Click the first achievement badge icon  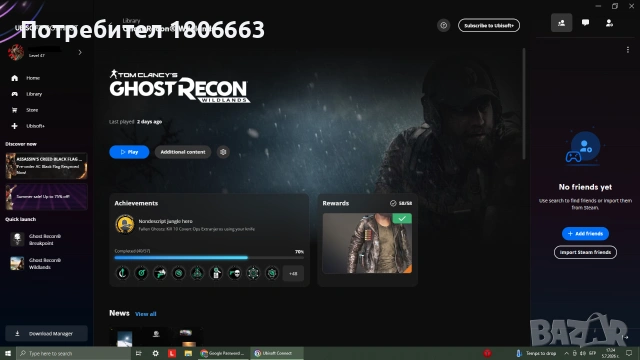[122, 273]
